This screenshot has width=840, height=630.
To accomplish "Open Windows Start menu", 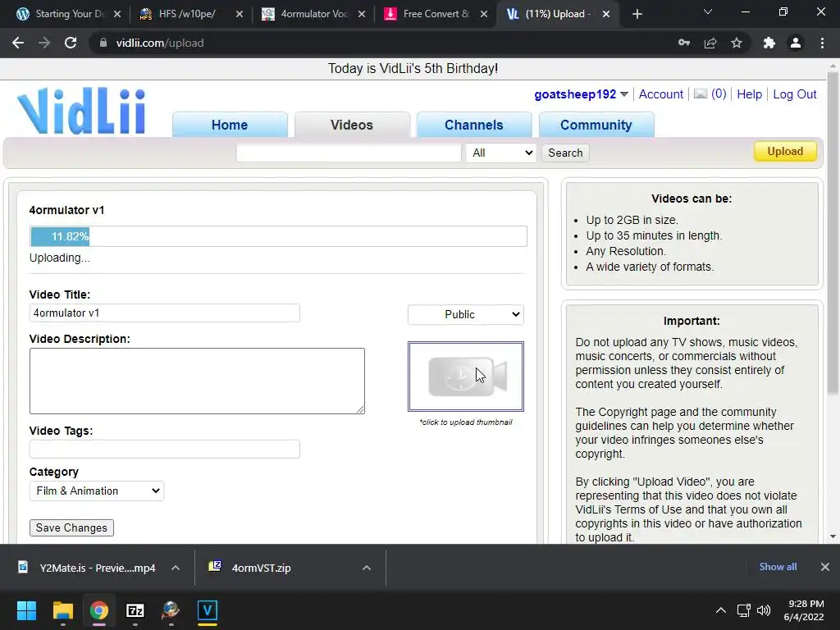I will pos(26,610).
